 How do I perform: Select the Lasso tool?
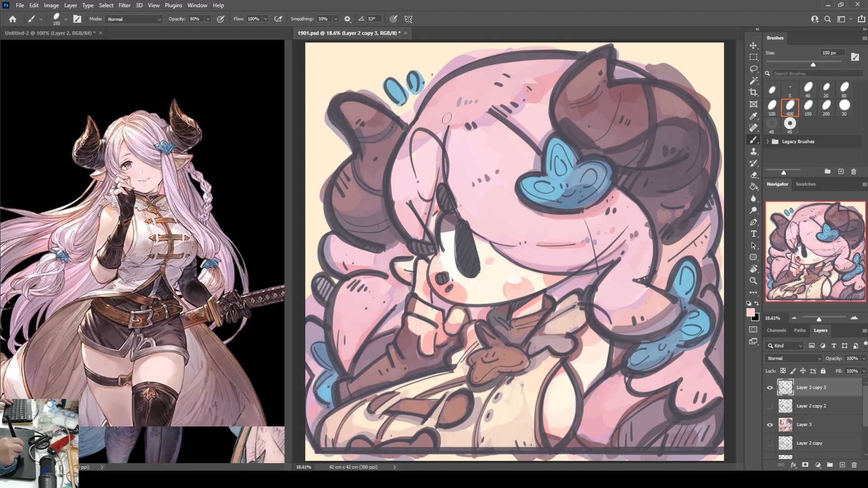click(753, 69)
